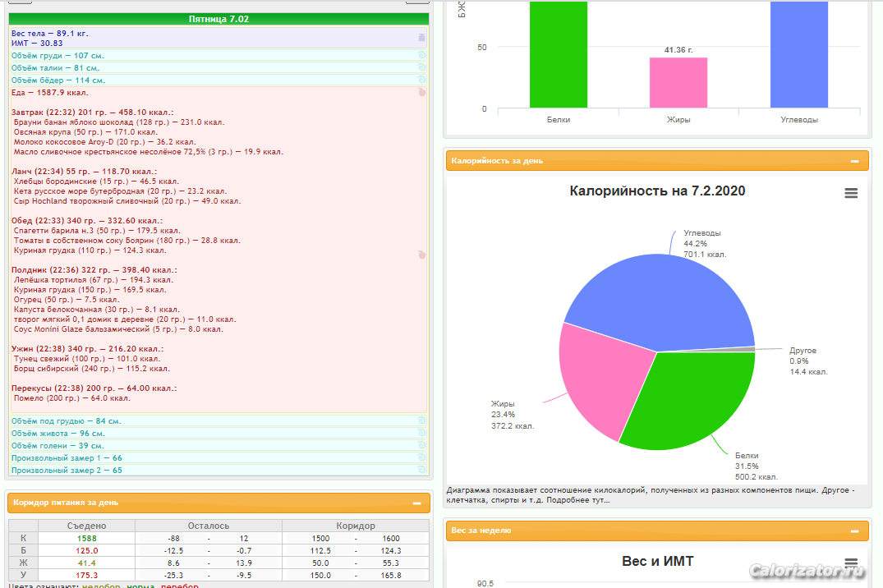Open the hamburger menu of the Вес и ИМТ chart
This screenshot has height=588, width=883.
(851, 563)
